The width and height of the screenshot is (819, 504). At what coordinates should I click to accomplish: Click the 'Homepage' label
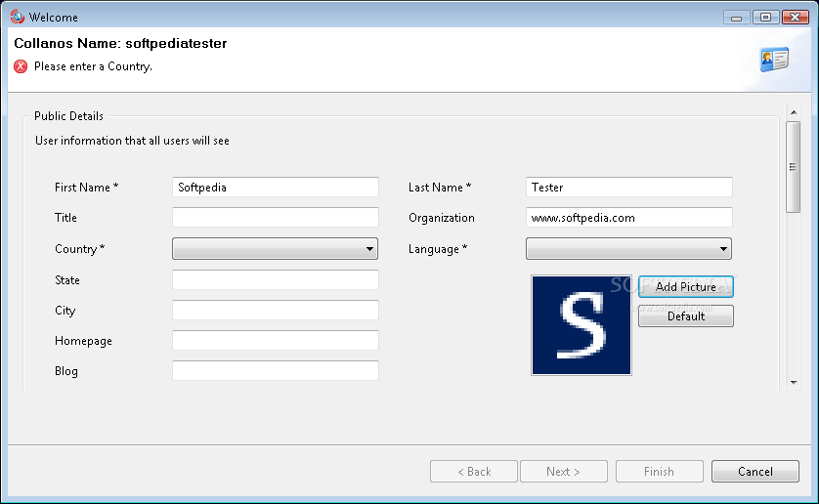coord(83,341)
